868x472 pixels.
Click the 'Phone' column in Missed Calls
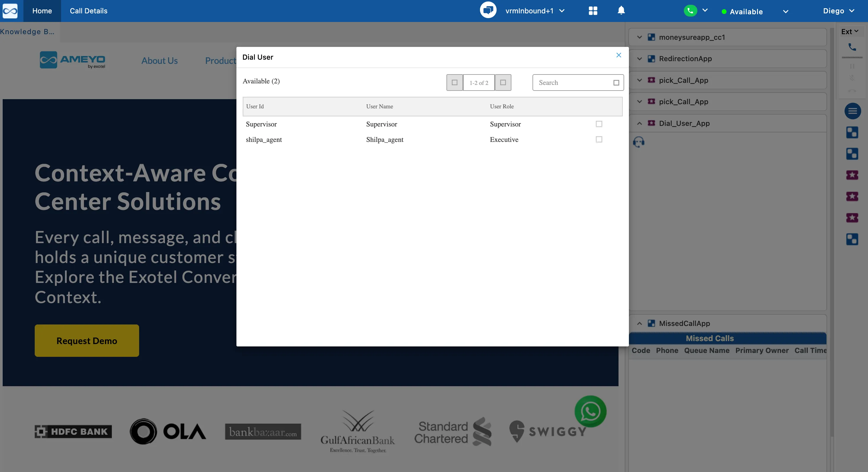click(667, 350)
